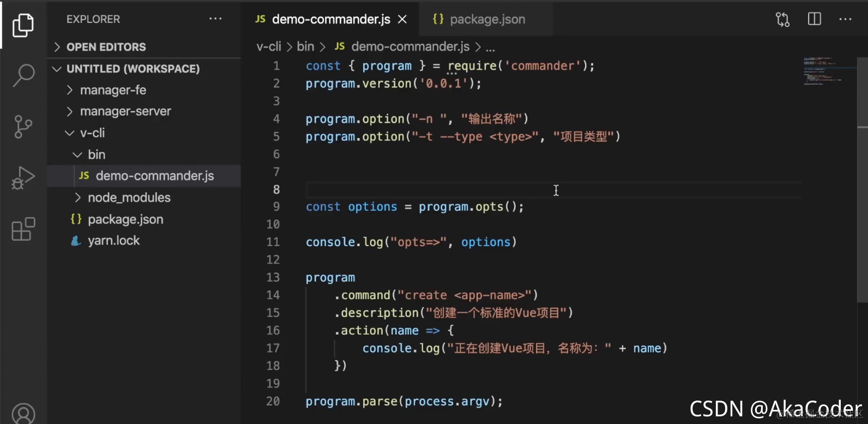
Task: Click the open changes compare icon
Action: click(782, 20)
